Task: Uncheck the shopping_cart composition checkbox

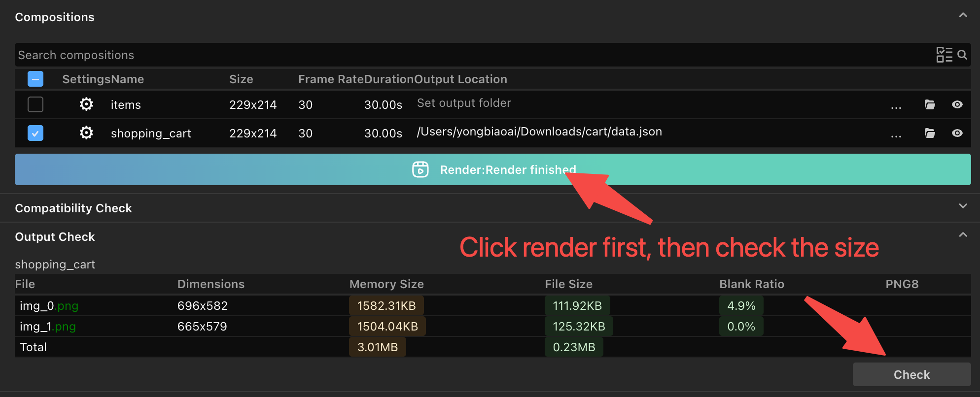Action: coord(35,133)
